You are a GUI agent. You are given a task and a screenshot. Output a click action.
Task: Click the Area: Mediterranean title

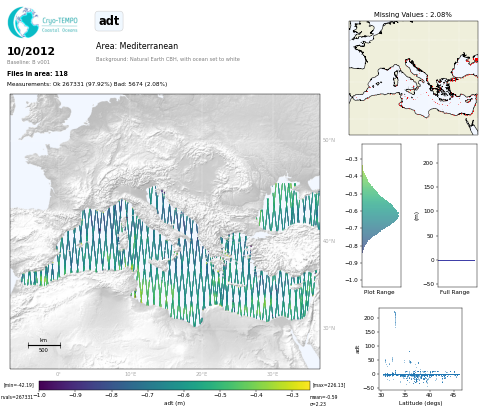(x=137, y=46)
